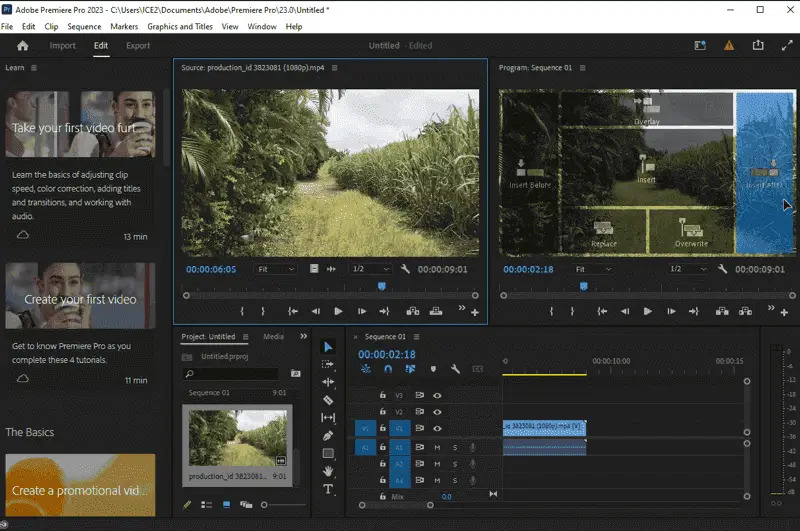Expand Project panel overflow chevrons
Screen dimensions: 800x531
(304, 336)
